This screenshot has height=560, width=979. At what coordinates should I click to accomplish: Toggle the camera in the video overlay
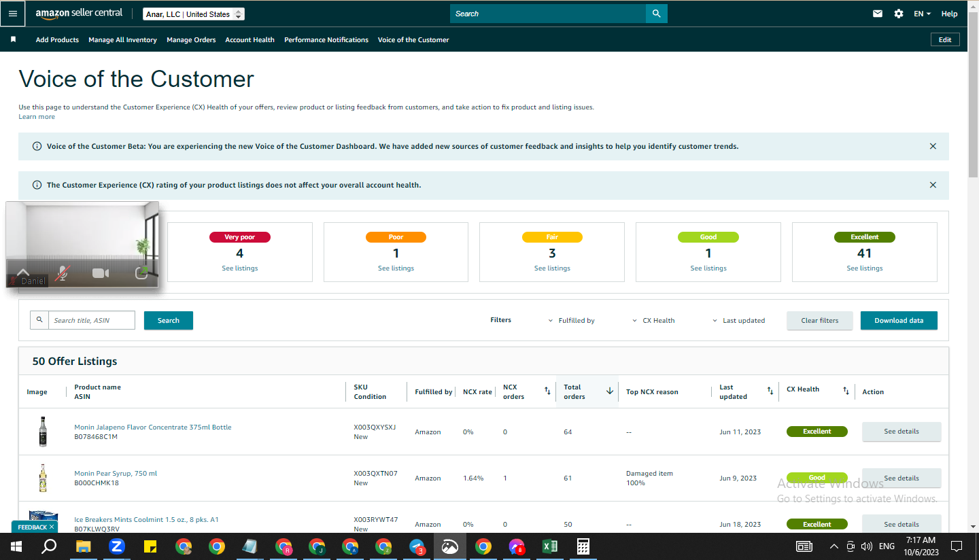(x=101, y=273)
